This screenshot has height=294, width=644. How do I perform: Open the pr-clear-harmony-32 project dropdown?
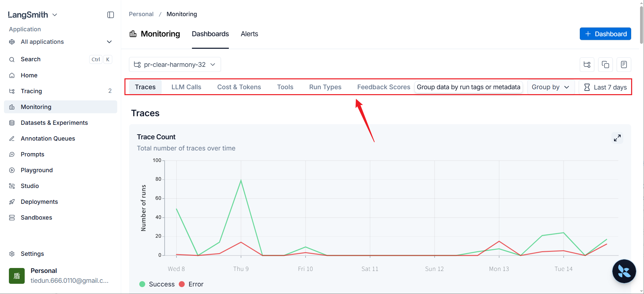click(175, 65)
